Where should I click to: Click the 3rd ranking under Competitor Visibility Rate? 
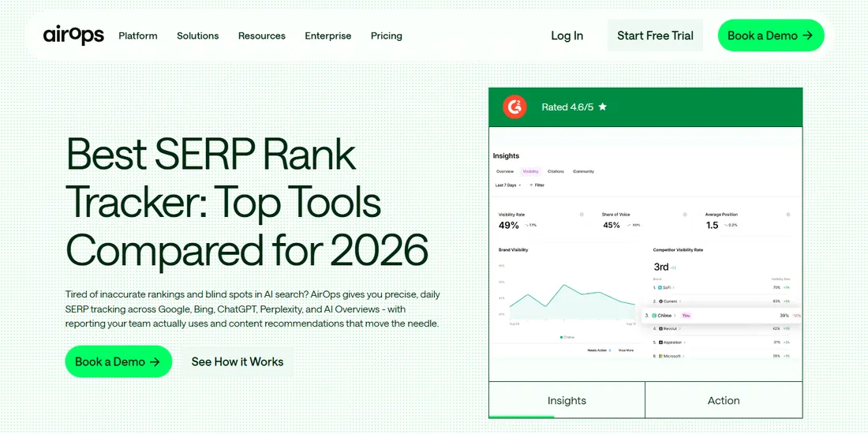pos(661,267)
